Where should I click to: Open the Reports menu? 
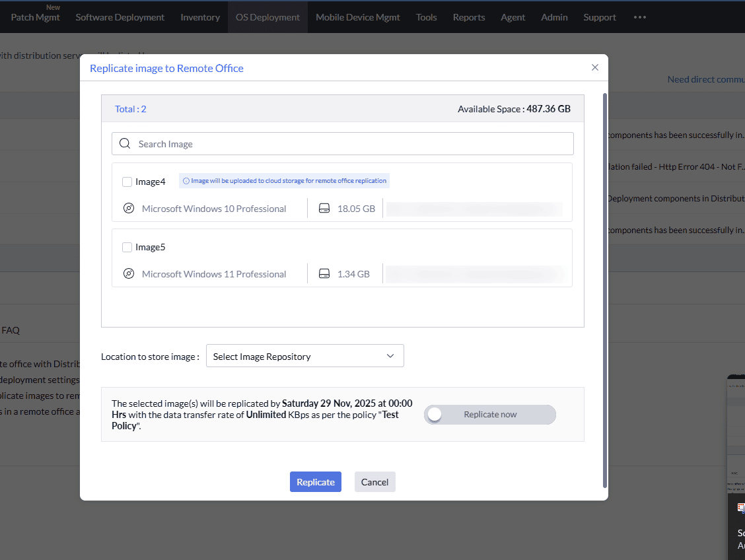coord(469,17)
